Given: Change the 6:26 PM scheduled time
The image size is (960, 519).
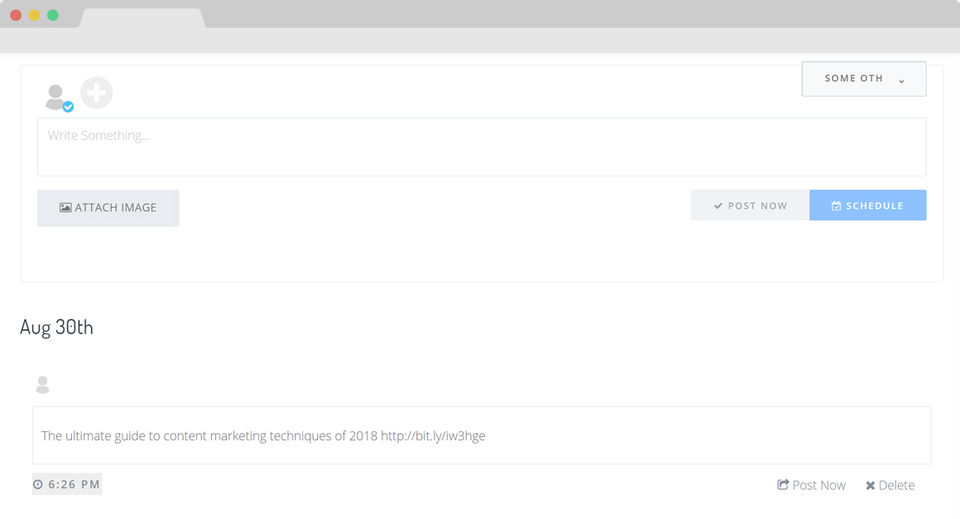Looking at the screenshot, I should coord(74,485).
